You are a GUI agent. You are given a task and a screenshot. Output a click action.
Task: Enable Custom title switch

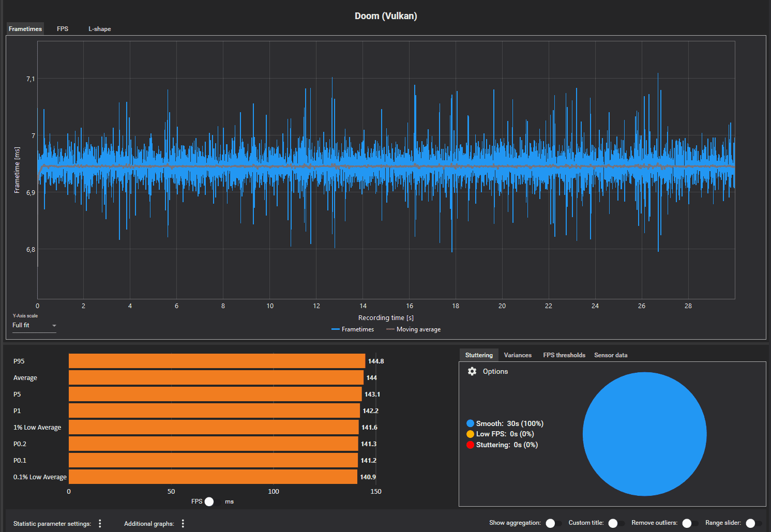click(x=616, y=523)
